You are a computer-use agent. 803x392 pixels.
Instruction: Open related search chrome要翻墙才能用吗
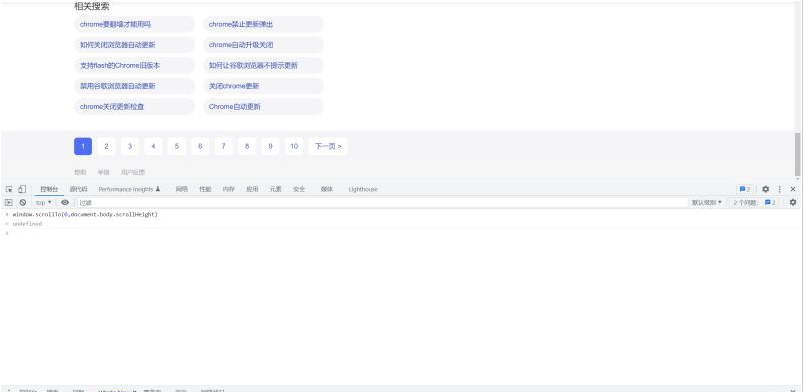point(135,24)
